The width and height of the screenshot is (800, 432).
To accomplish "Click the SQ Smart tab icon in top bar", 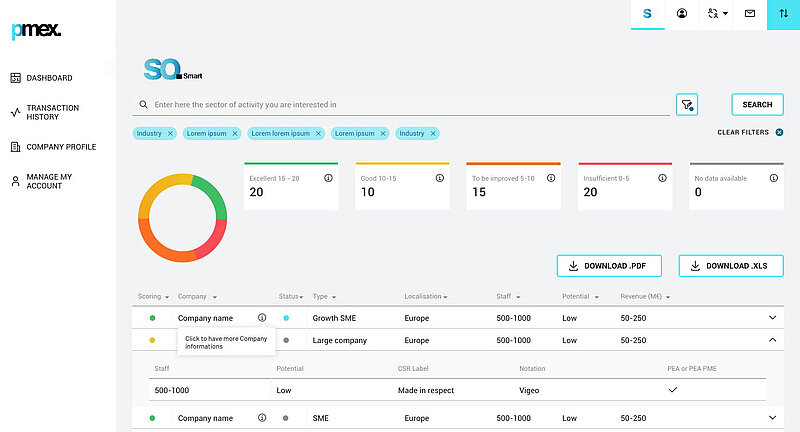I will pyautogui.click(x=648, y=14).
